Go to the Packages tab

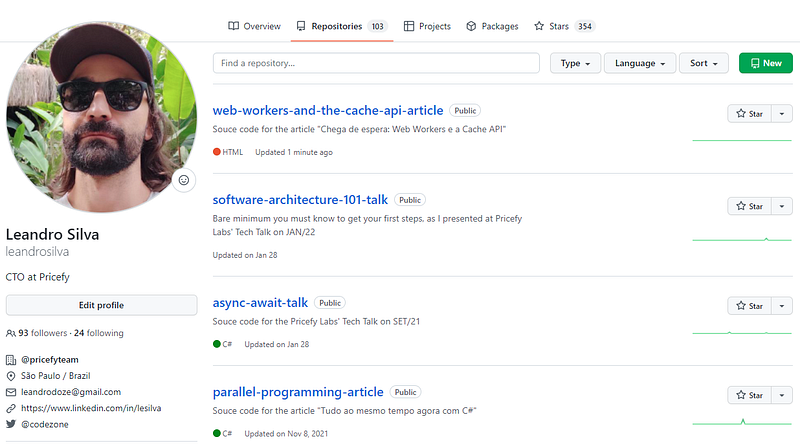pyautogui.click(x=492, y=26)
